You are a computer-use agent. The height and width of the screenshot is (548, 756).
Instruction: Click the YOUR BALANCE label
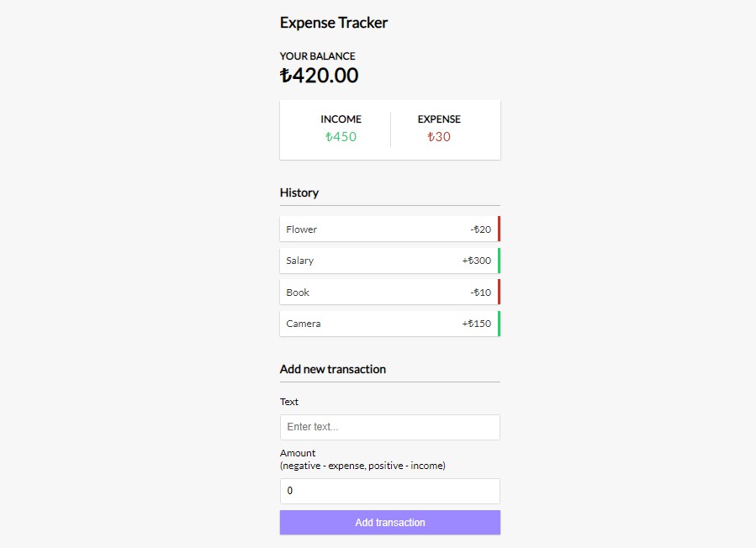tap(317, 55)
